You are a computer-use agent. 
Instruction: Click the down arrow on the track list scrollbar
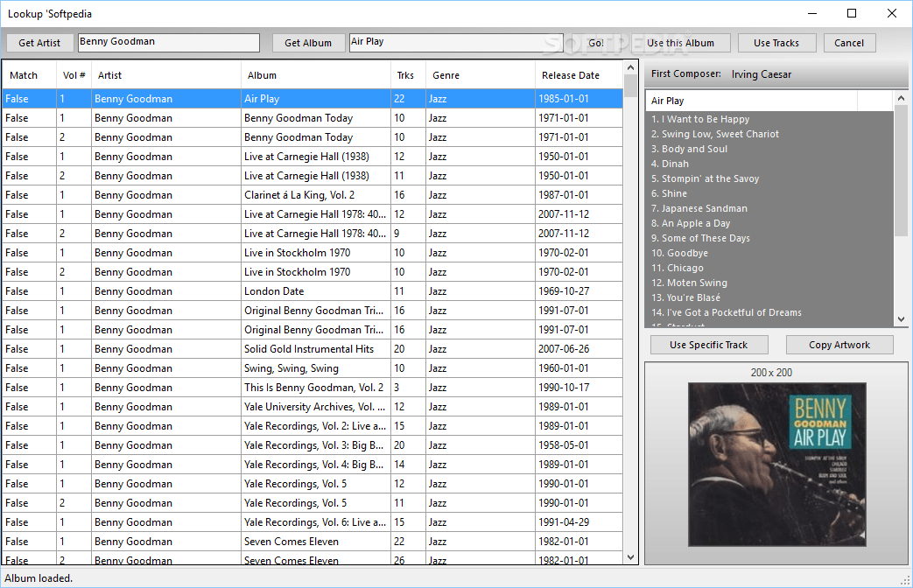coord(901,318)
